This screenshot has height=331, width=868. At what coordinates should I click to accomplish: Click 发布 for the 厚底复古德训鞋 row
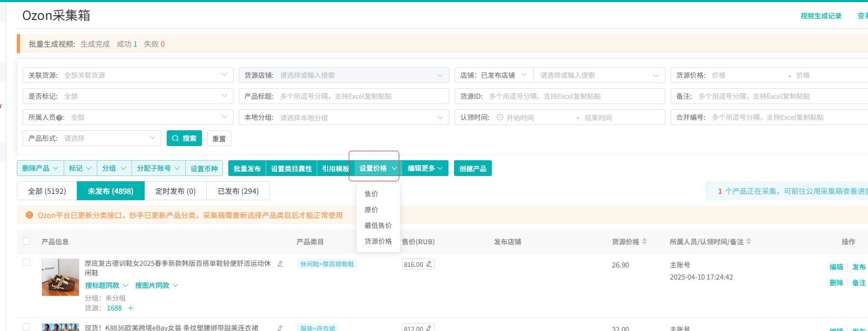(x=859, y=267)
